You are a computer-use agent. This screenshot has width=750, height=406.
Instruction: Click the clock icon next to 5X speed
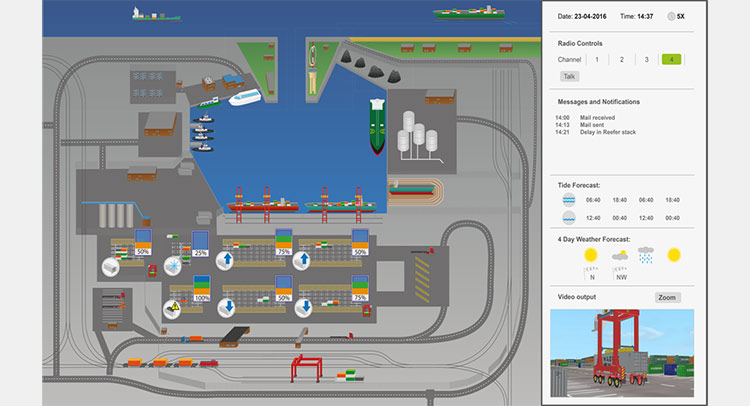(671, 16)
